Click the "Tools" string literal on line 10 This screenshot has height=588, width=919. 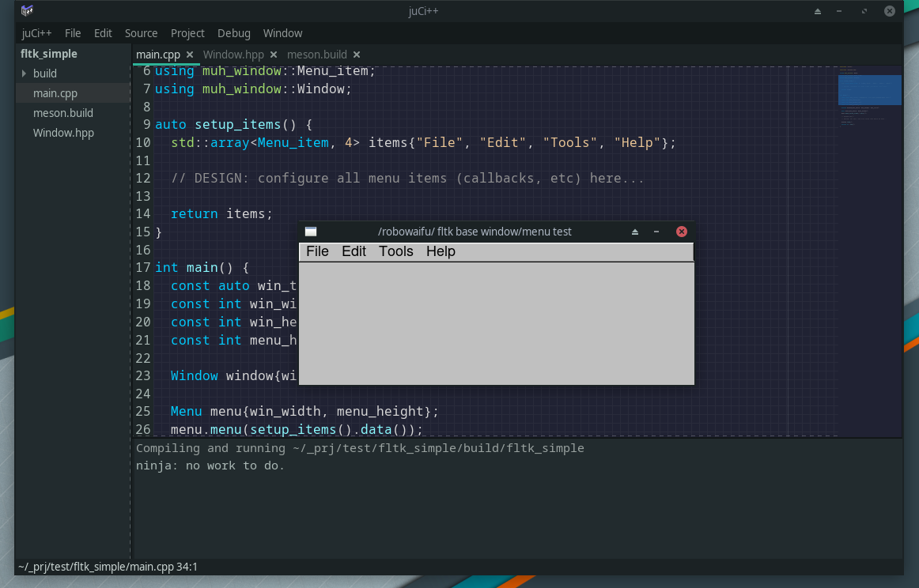click(x=569, y=143)
